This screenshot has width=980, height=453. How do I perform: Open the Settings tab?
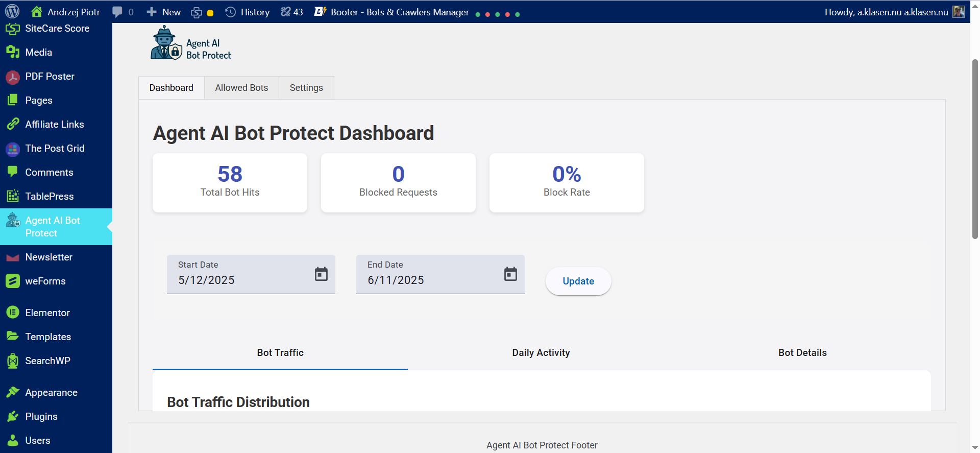[x=306, y=88]
